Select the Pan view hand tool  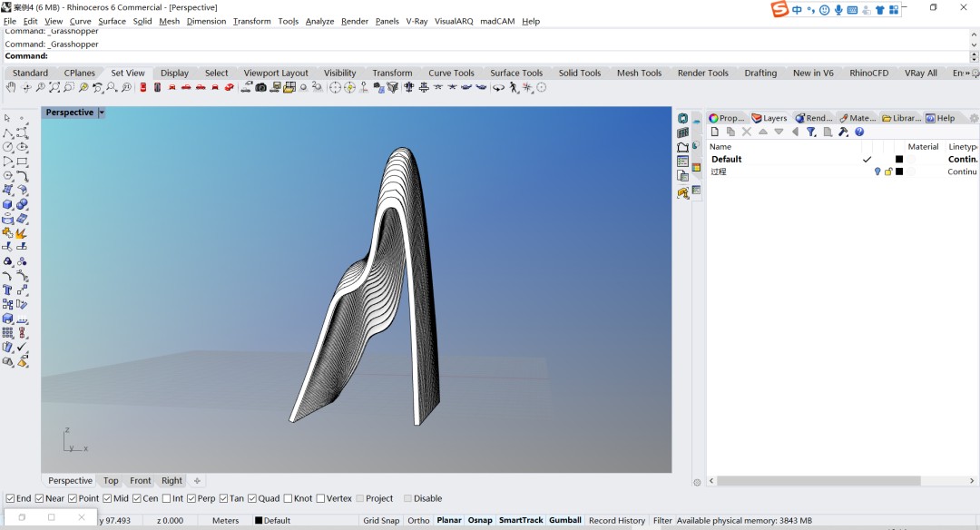click(x=11, y=87)
